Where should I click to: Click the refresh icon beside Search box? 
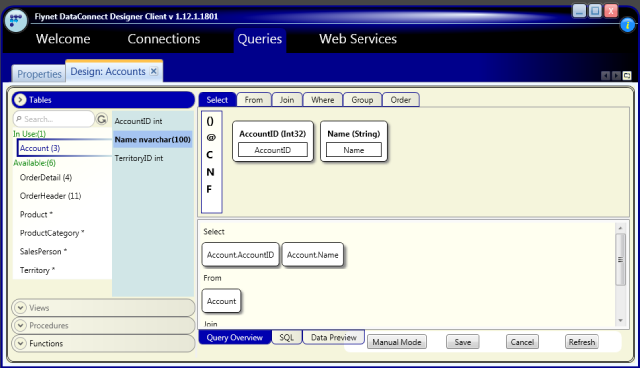(102, 119)
